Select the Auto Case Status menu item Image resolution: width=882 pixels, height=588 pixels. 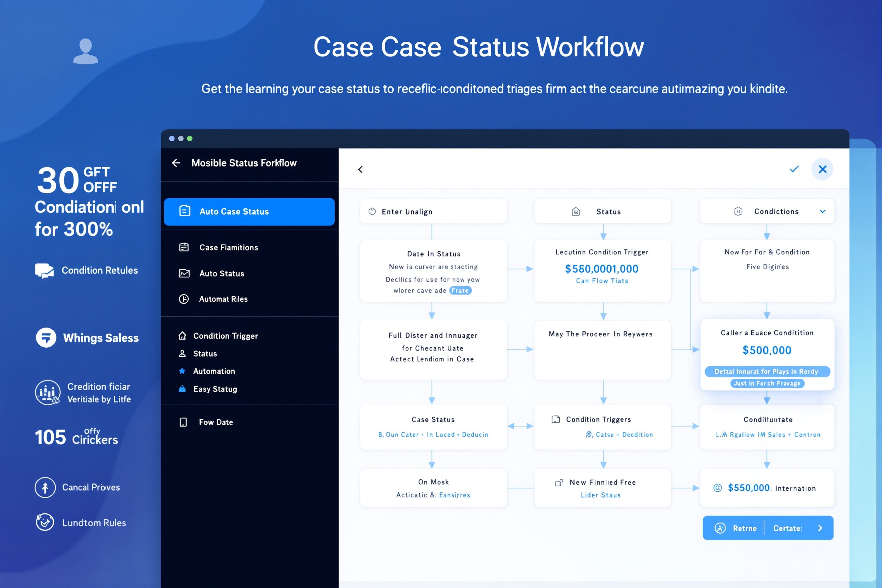[x=249, y=212]
